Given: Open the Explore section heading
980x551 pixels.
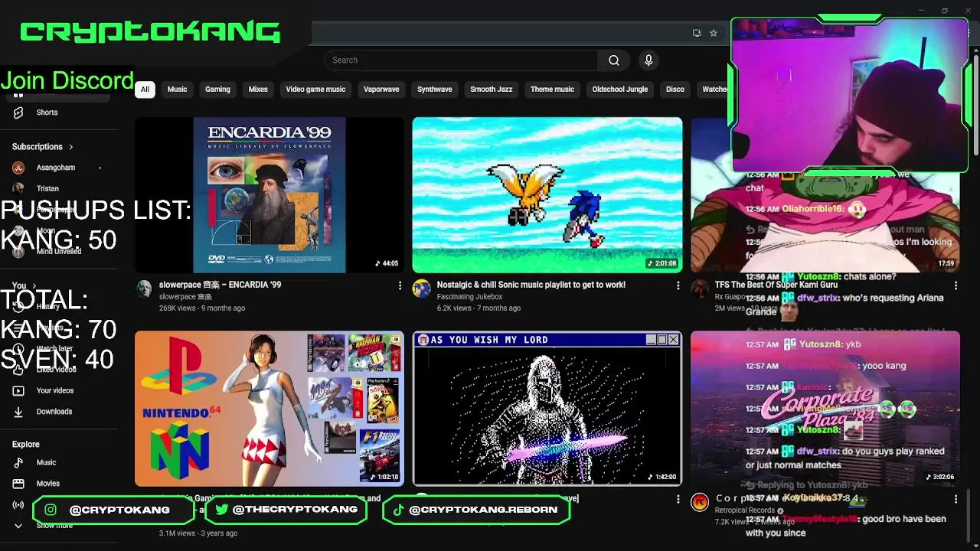Looking at the screenshot, I should (x=26, y=445).
